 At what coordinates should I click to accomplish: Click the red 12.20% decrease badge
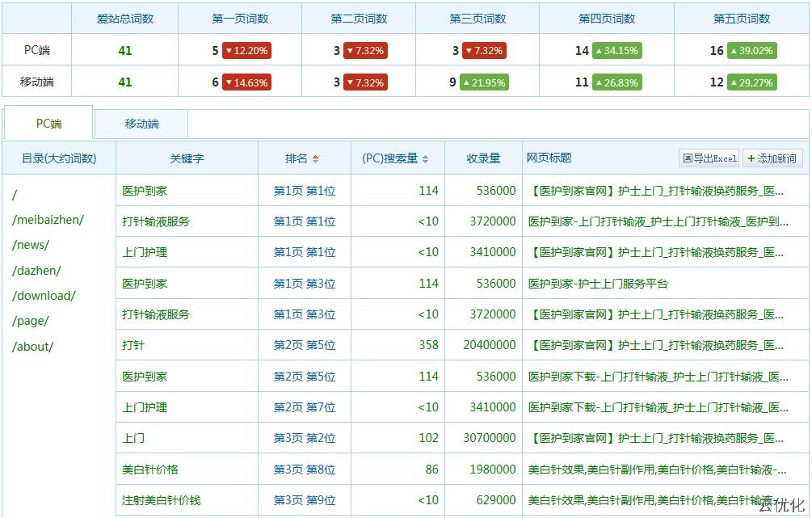246,50
